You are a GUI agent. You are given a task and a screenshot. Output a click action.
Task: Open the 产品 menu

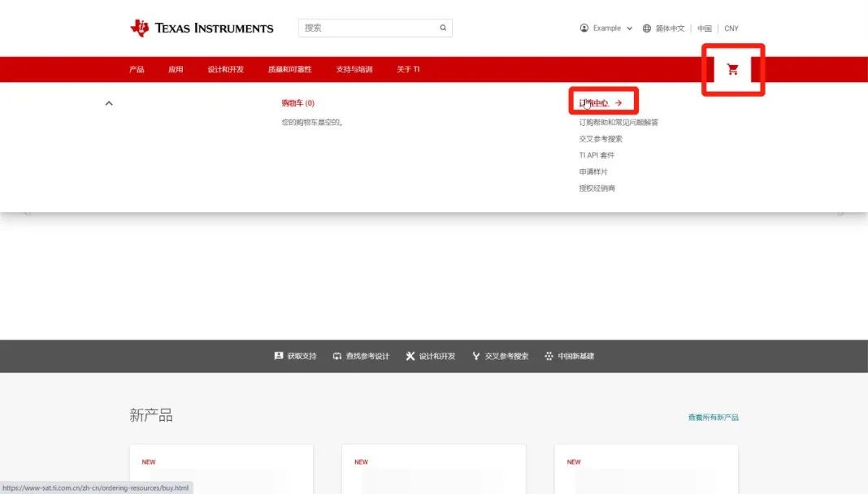point(136,70)
